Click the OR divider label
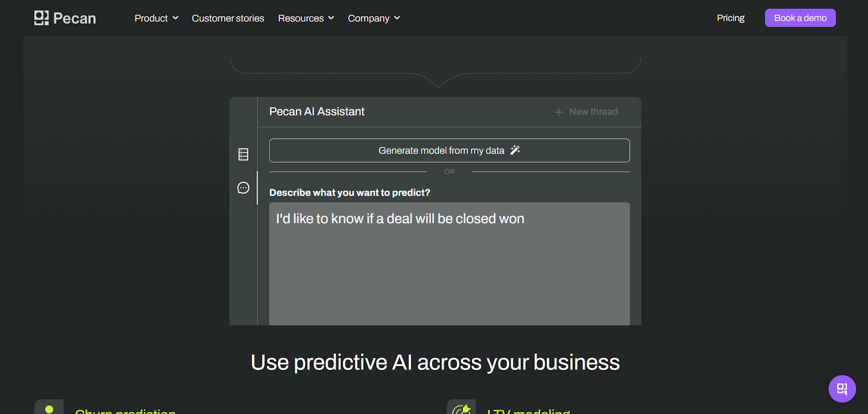Screen dimensions: 868x414 tap(449, 171)
